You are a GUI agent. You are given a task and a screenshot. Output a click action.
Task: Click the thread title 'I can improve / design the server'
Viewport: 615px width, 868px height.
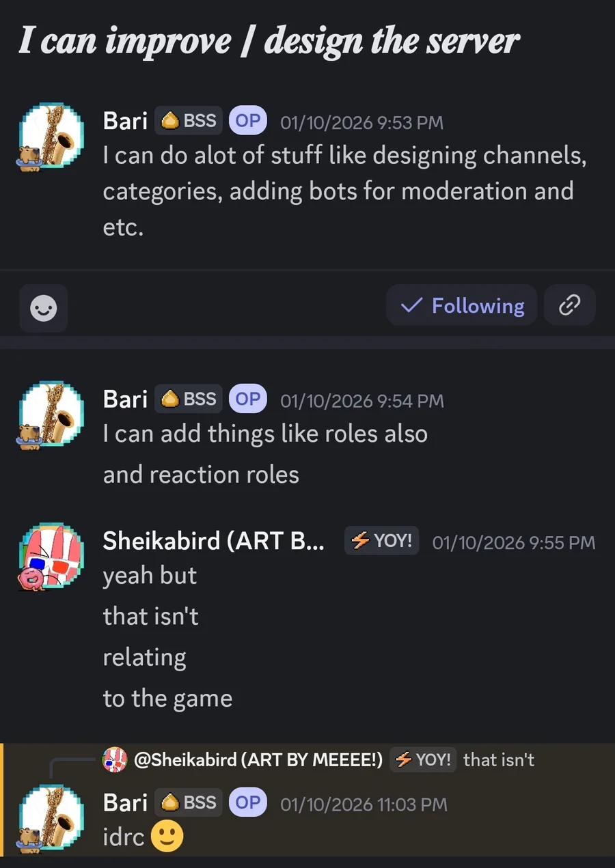269,41
